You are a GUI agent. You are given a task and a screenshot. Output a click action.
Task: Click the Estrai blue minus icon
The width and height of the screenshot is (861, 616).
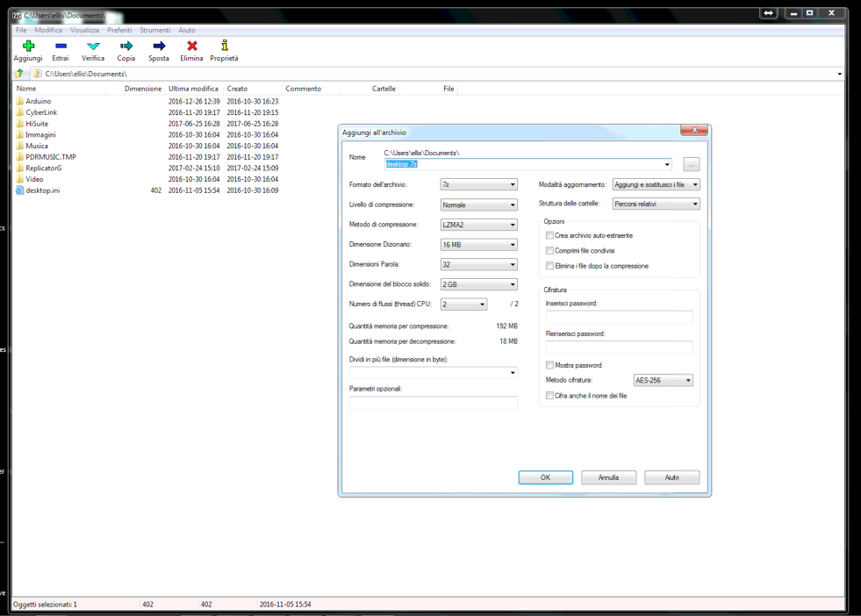(x=61, y=47)
